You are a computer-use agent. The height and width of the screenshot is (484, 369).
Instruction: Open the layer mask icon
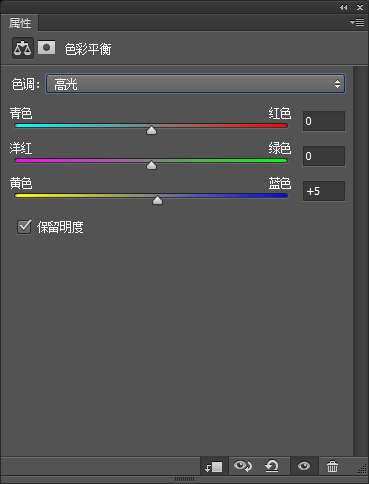46,48
